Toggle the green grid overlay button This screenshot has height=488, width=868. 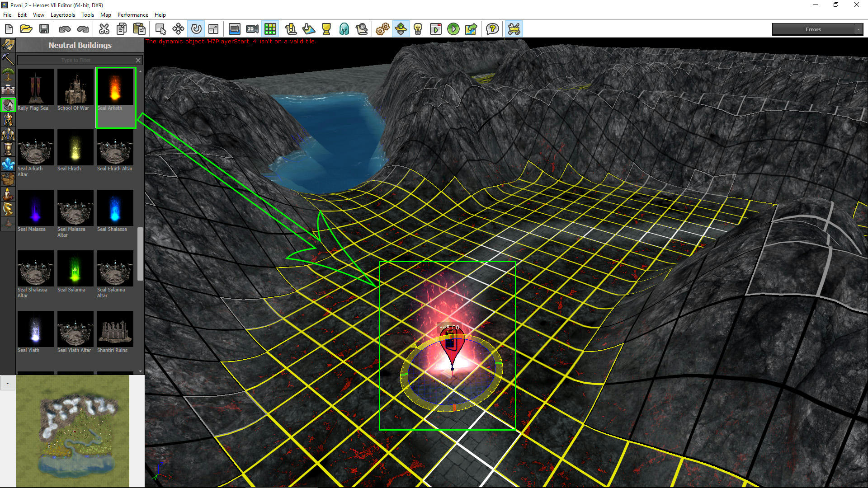[x=270, y=29]
